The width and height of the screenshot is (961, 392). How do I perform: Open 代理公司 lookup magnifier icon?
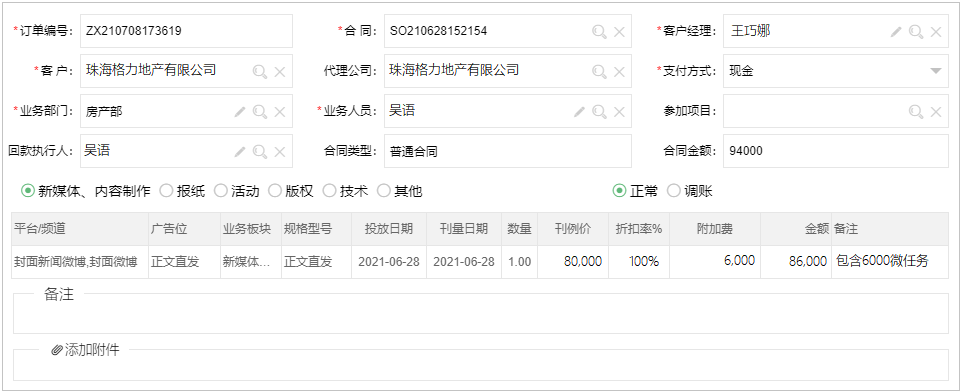pos(599,72)
